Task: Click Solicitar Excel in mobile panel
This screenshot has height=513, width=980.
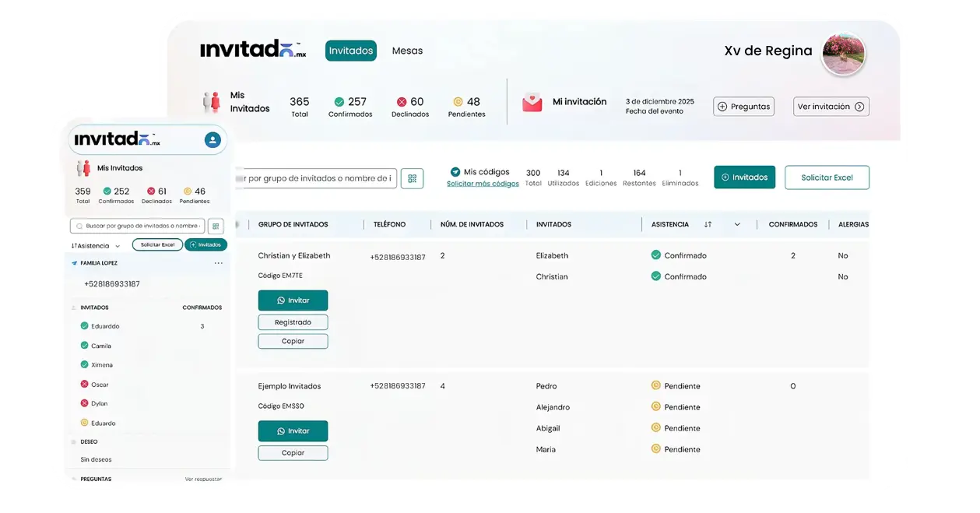Action: pos(157,244)
